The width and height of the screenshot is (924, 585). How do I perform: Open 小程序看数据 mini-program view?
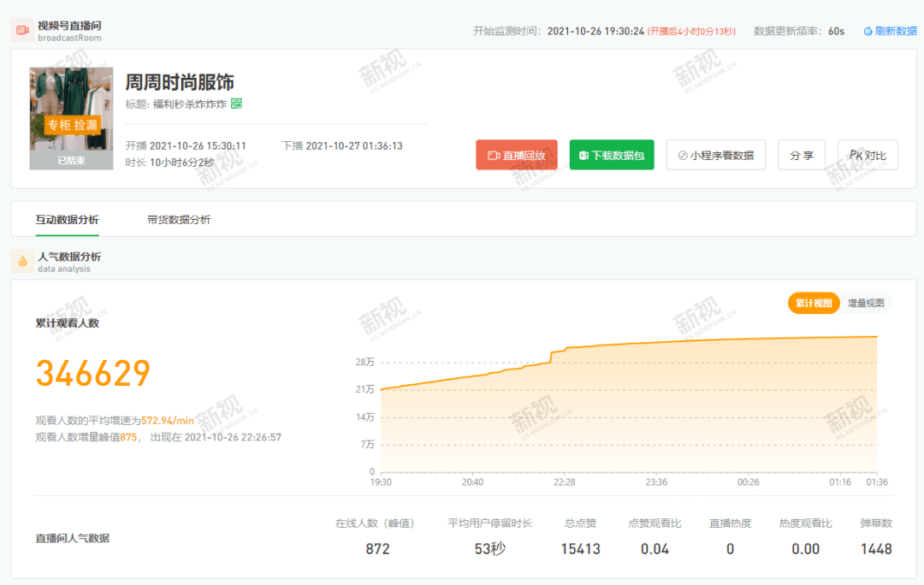716,155
